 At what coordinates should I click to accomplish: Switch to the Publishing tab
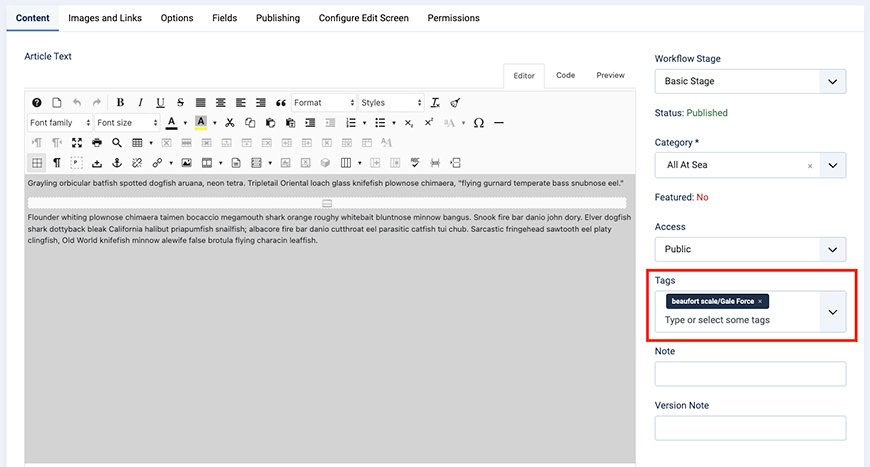tap(277, 18)
